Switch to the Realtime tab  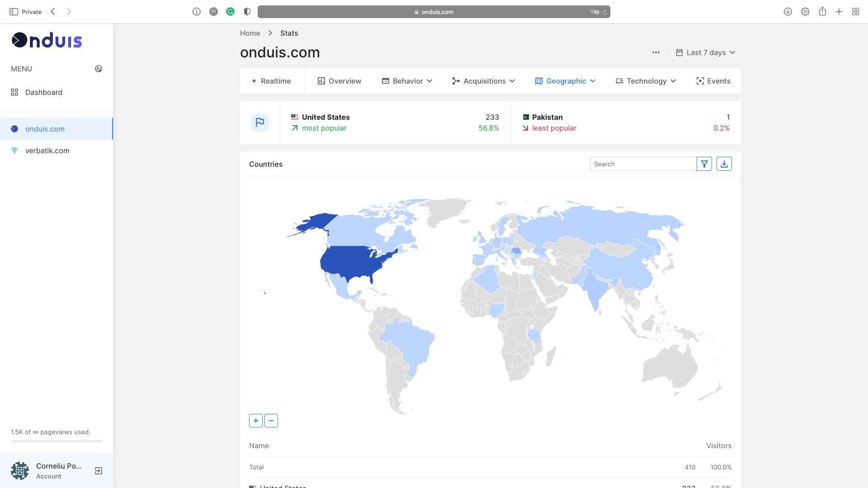(x=272, y=81)
